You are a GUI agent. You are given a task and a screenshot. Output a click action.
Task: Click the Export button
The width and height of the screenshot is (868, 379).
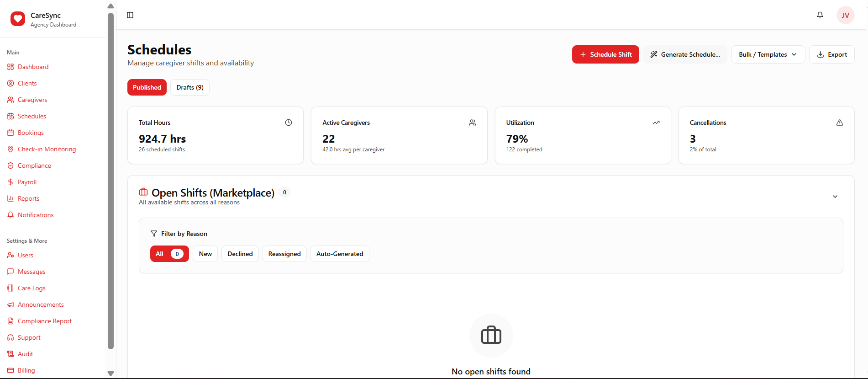tap(832, 54)
